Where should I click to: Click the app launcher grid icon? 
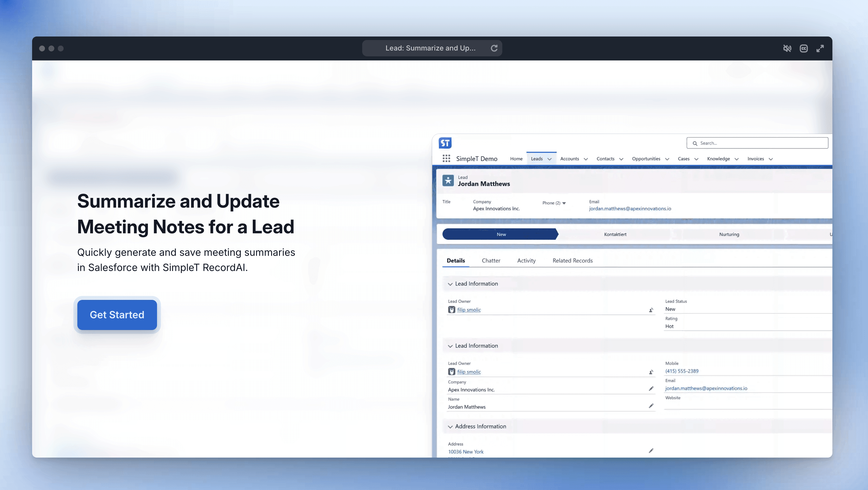click(446, 159)
